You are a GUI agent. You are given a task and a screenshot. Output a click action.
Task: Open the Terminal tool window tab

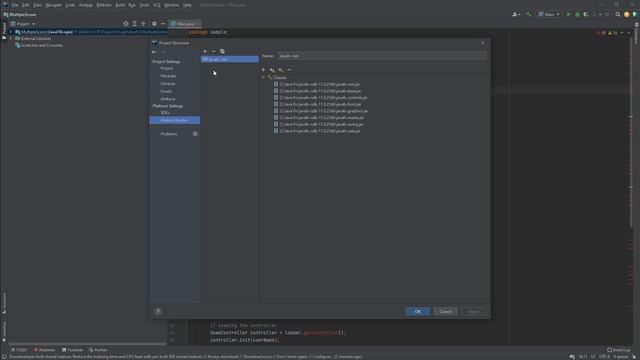coord(72,350)
